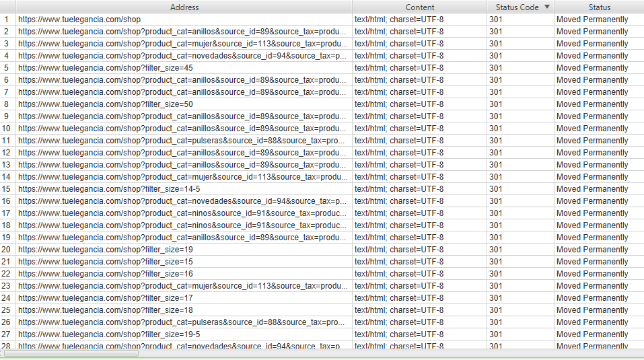Screen dimensions: 644x360
Task: Select text/html content cell in row 20
Action: 399,250
